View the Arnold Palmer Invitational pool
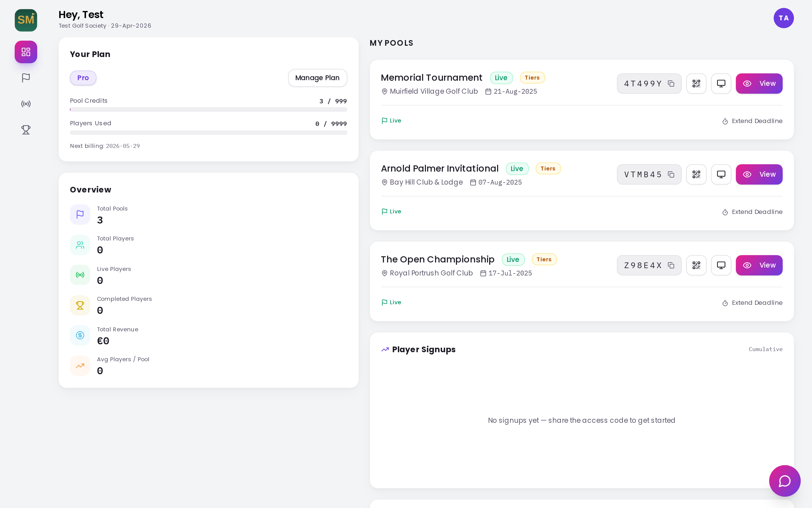 759,174
